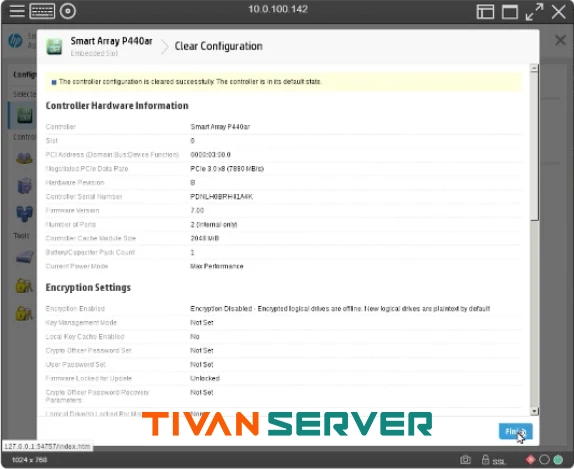Show the virtual keyboard icon
Screen dimensions: 574x469
pos(42,11)
